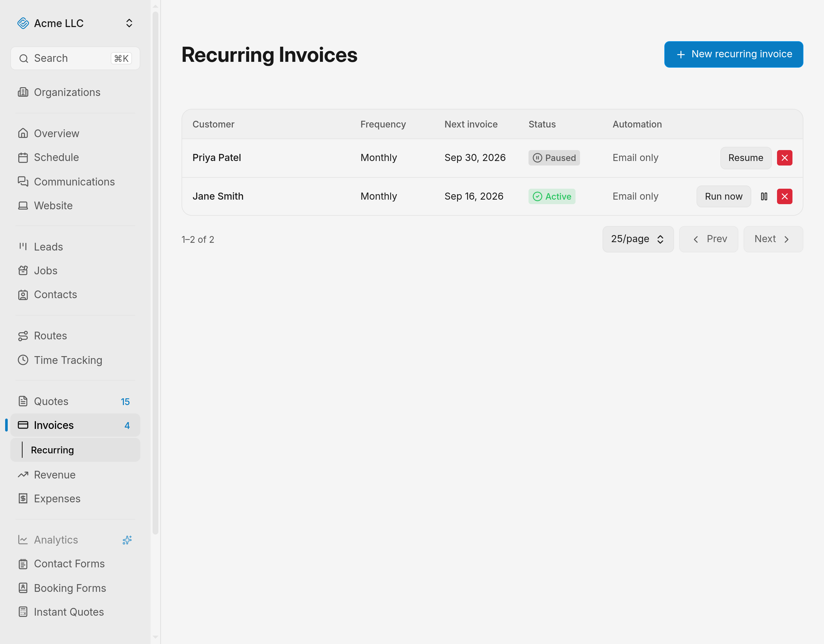Run Jane Smith's invoice now

[723, 196]
